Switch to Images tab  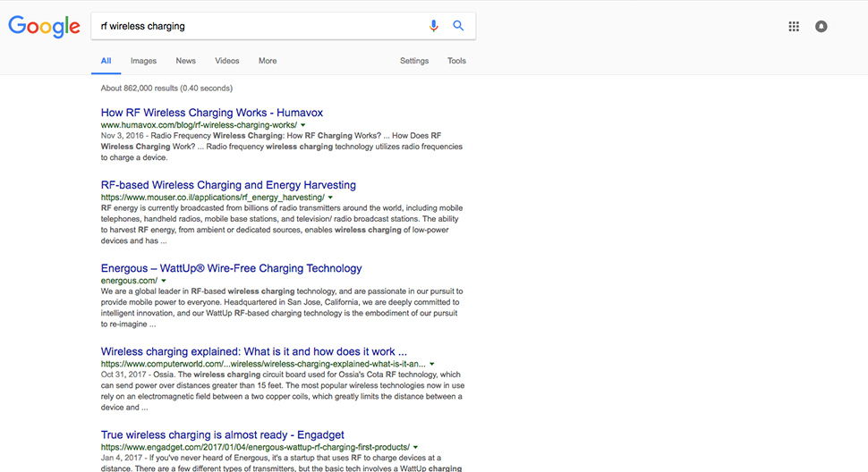coord(143,61)
